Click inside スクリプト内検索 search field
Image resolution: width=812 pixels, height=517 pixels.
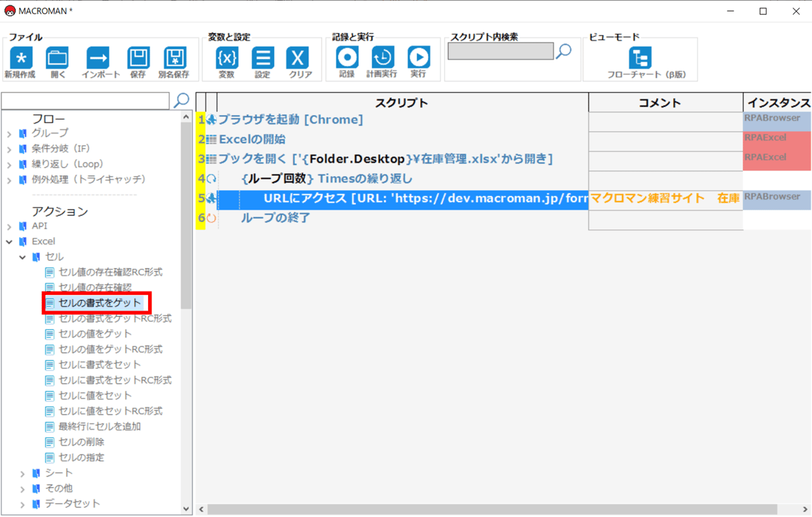(501, 51)
